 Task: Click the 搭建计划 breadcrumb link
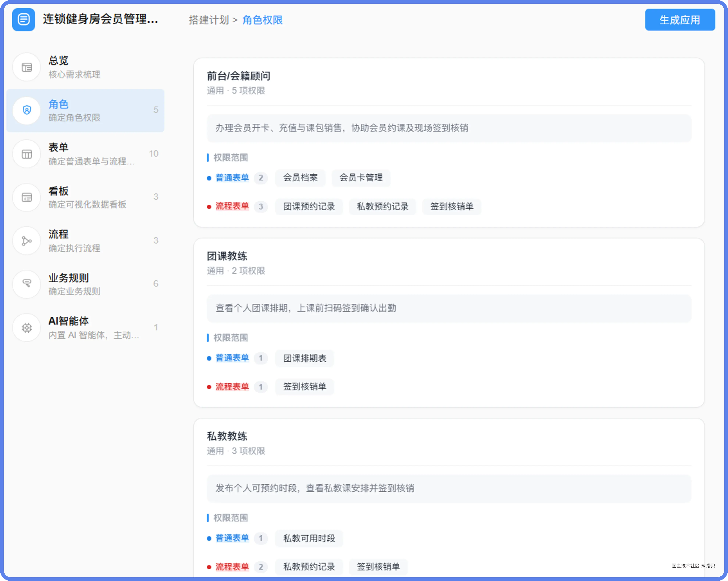(x=209, y=20)
